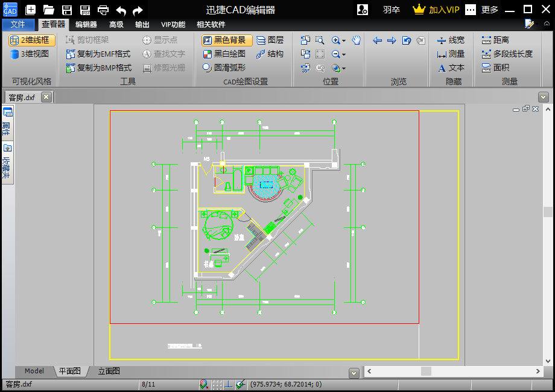Switch to the 输出 ribbon tab
555x392 pixels.
[x=142, y=24]
